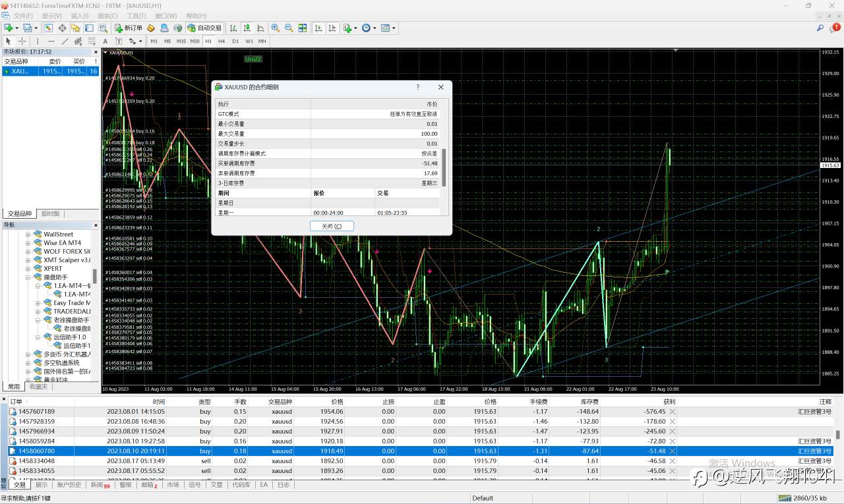
Task: Open the Strategy Tester magnifier icon
Action: [x=104, y=28]
